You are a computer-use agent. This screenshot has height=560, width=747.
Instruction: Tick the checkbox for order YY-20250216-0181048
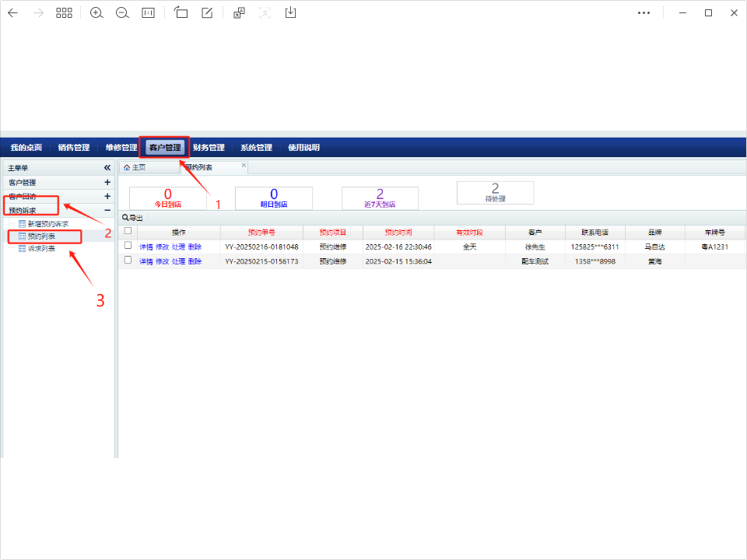128,246
